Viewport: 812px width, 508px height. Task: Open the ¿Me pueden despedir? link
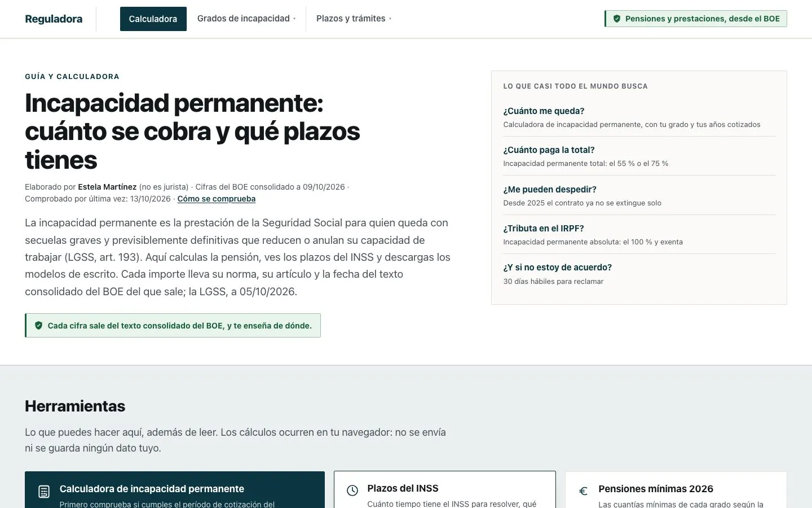point(550,190)
